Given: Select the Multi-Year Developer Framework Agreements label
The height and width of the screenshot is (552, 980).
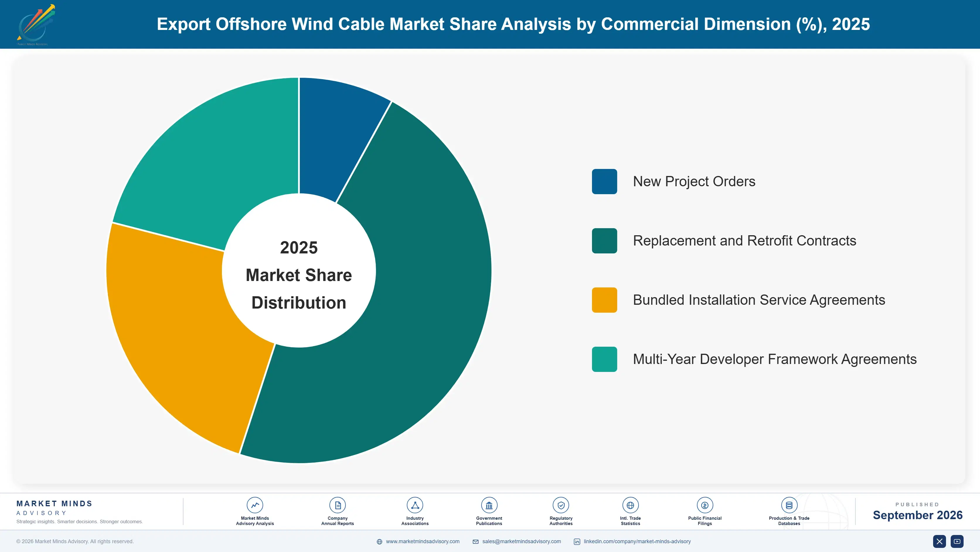Looking at the screenshot, I should click(775, 359).
